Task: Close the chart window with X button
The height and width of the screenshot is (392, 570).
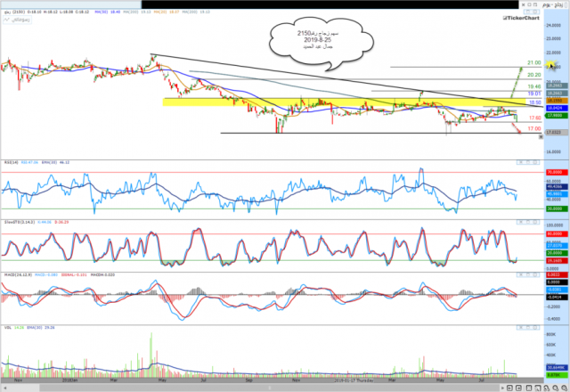Action: (x=524, y=4)
